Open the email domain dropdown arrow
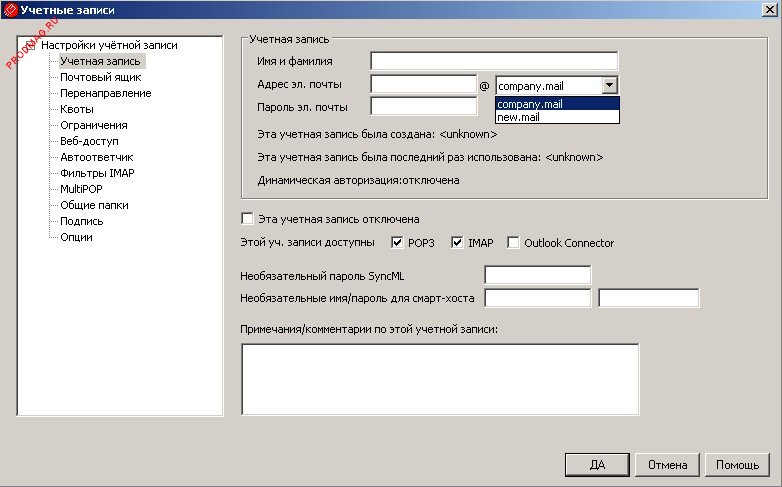782x487 pixels. click(x=610, y=86)
